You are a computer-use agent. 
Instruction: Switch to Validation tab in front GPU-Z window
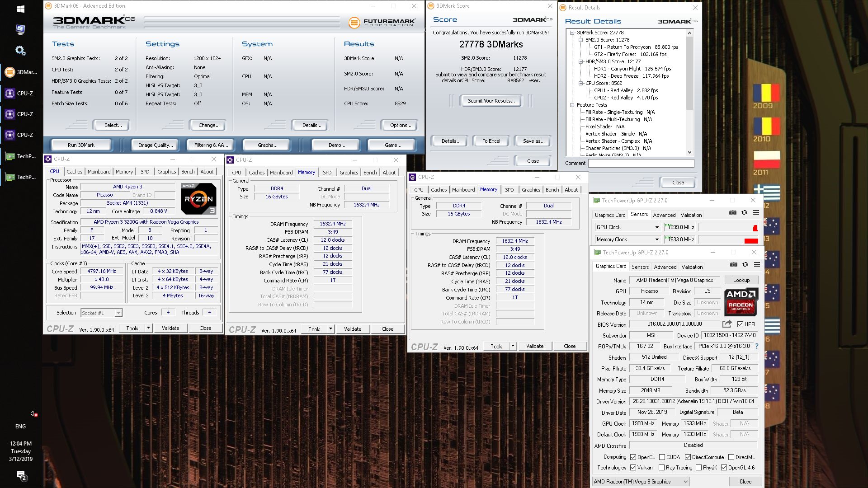692,267
